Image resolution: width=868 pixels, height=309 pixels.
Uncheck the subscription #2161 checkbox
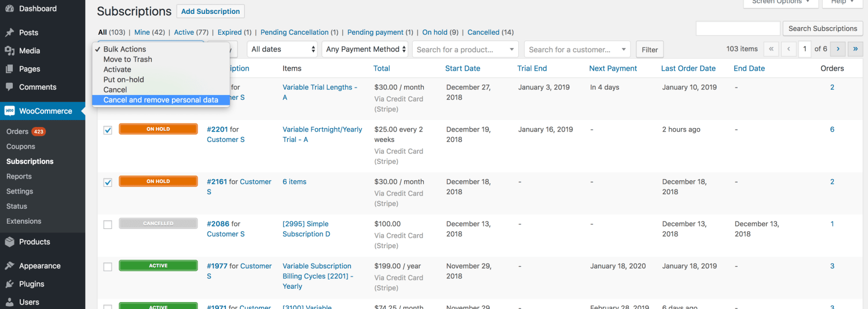108,182
